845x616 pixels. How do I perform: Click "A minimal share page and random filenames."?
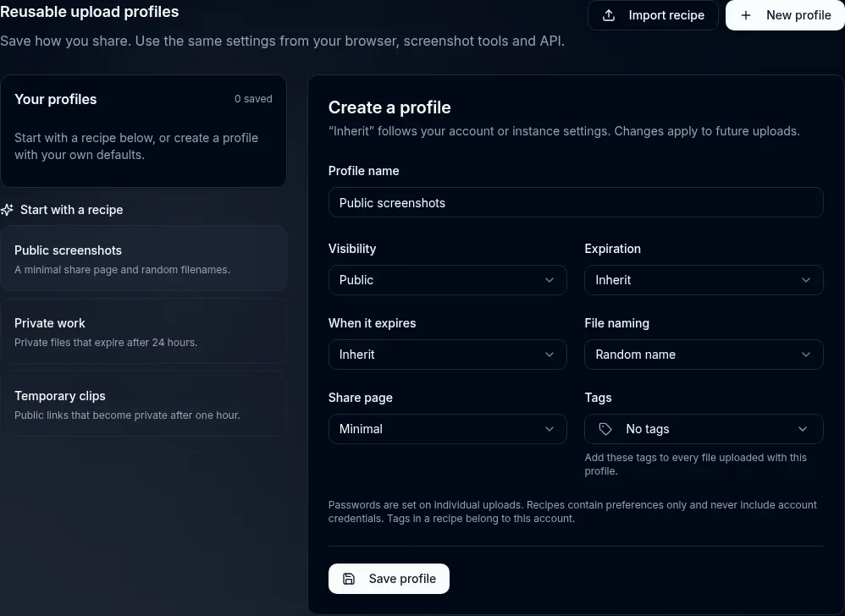pyautogui.click(x=122, y=270)
